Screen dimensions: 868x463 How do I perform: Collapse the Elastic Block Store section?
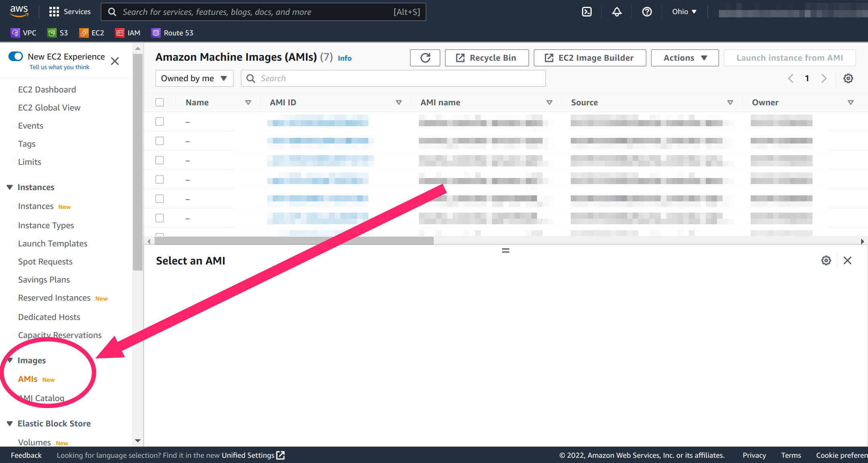click(x=10, y=424)
